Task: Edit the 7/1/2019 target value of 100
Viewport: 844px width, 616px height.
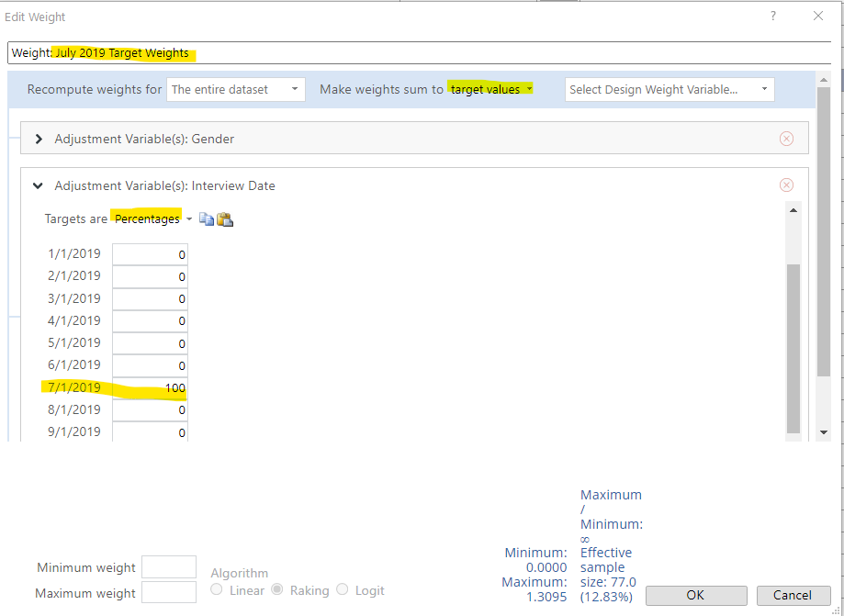Action: [151, 388]
